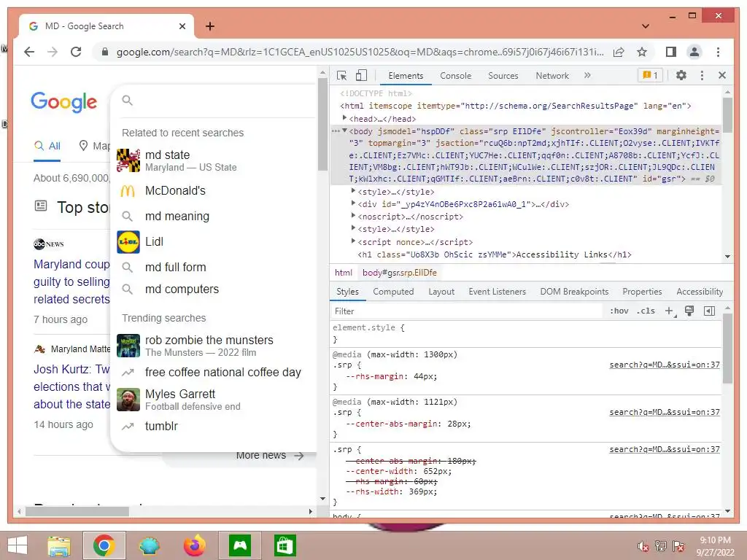The height and width of the screenshot is (560, 747).
Task: Expand the script nonce node
Action: click(353, 241)
